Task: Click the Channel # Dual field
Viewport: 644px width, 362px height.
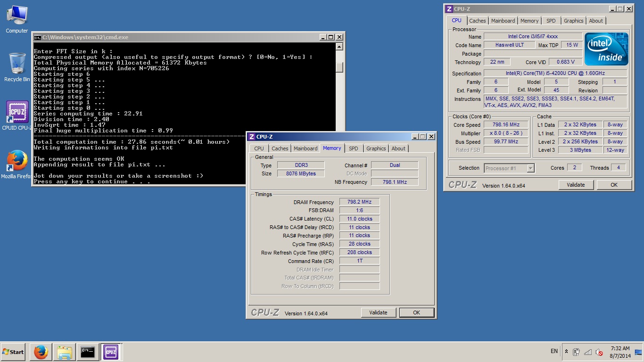Action: coord(395,165)
